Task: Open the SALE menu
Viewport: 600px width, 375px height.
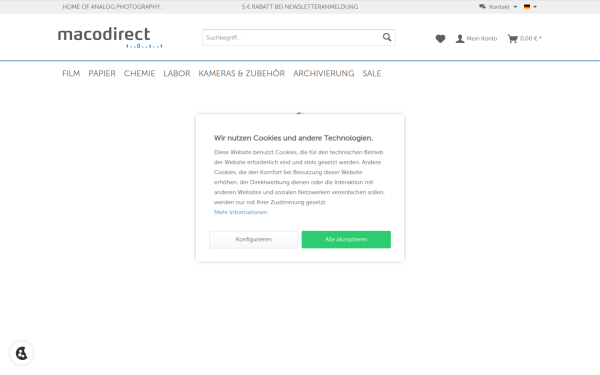Action: point(372,73)
